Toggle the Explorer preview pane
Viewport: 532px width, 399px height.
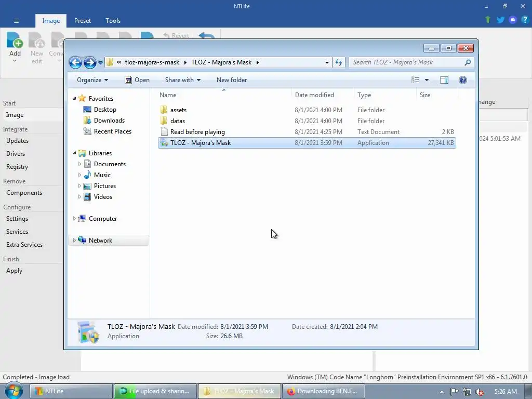pyautogui.click(x=444, y=80)
